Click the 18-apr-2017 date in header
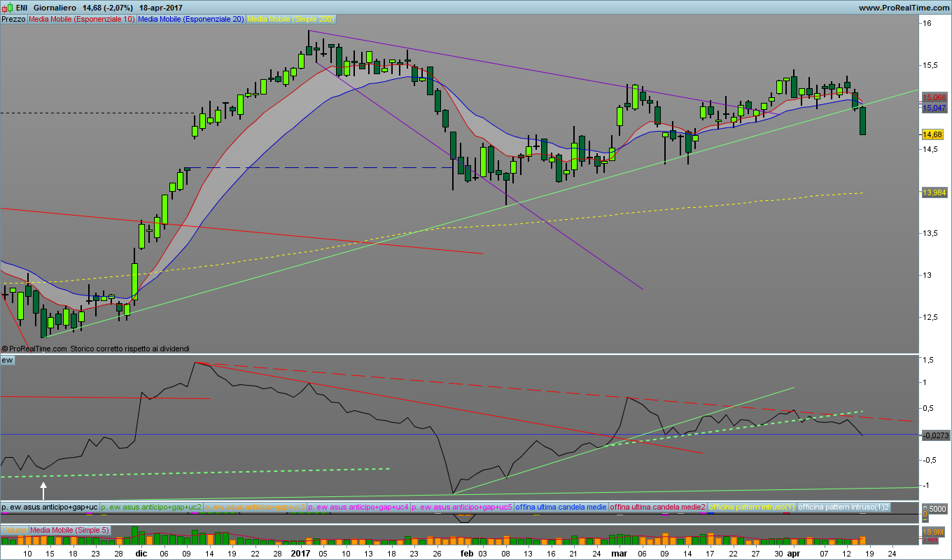The width and height of the screenshot is (952, 560). point(162,7)
